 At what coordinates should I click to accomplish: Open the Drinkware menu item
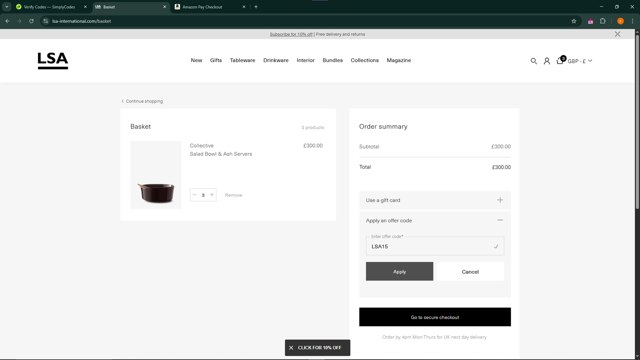pos(276,60)
